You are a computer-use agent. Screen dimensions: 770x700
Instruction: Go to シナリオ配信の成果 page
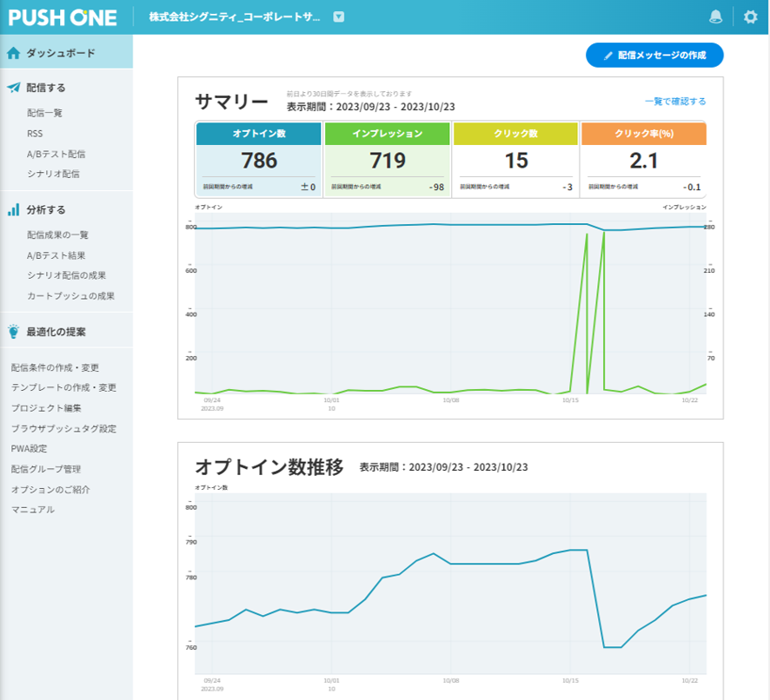coord(66,275)
